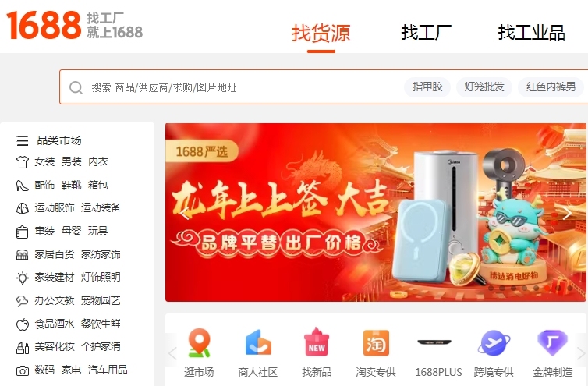Select the 灯笼批发 search suggestion
The width and height of the screenshot is (588, 386).
(x=484, y=87)
